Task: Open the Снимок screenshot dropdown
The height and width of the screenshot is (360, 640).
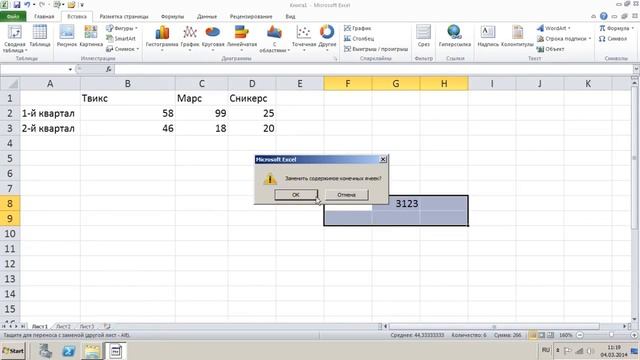Action: coord(122,49)
